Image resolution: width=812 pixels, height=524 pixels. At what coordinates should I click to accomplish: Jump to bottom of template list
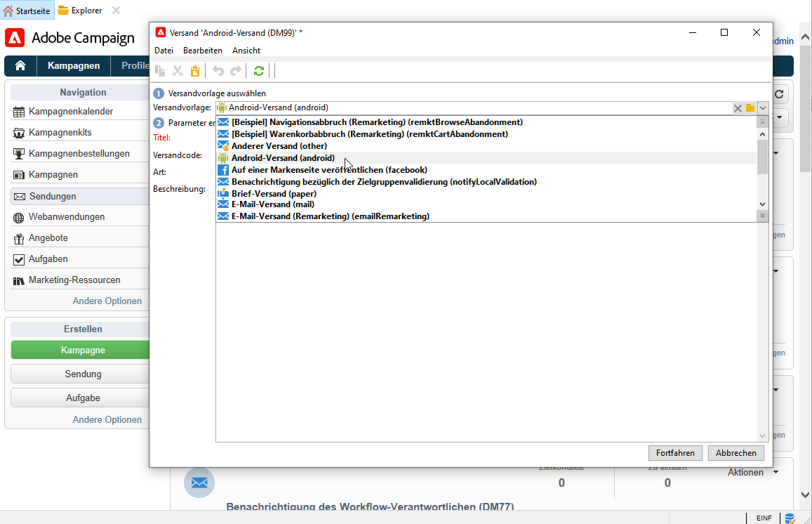(762, 216)
